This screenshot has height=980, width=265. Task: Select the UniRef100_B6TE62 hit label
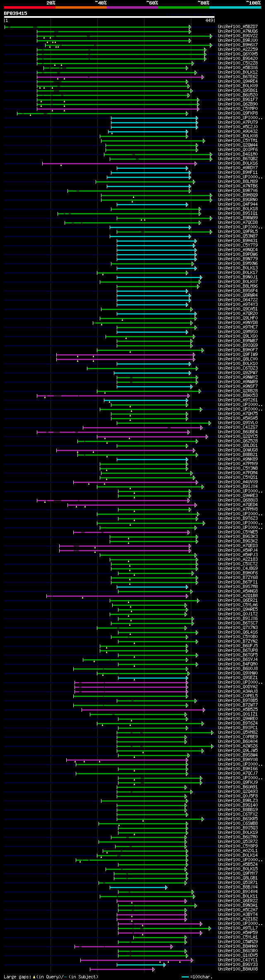click(238, 77)
